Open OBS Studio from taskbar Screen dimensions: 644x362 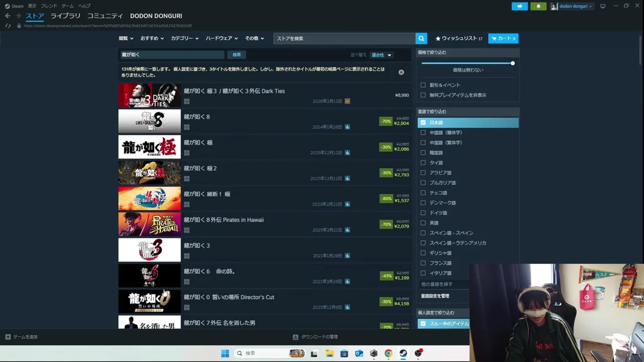click(x=418, y=353)
